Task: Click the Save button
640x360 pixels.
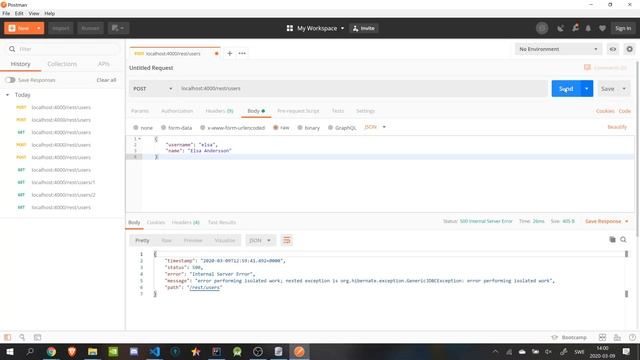Action: click(607, 89)
